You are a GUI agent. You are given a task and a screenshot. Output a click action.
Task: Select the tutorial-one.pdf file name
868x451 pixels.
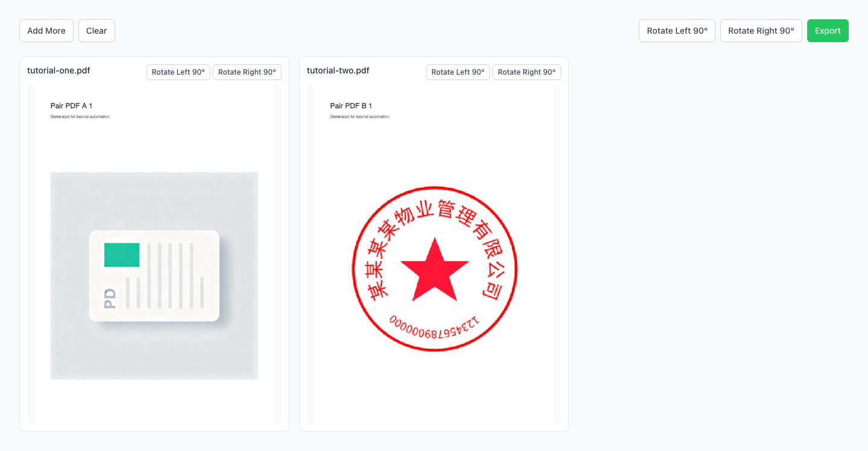coord(58,70)
